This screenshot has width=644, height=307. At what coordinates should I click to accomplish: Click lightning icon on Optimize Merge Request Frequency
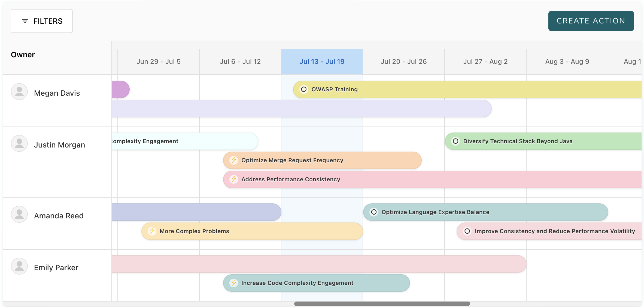[234, 160]
